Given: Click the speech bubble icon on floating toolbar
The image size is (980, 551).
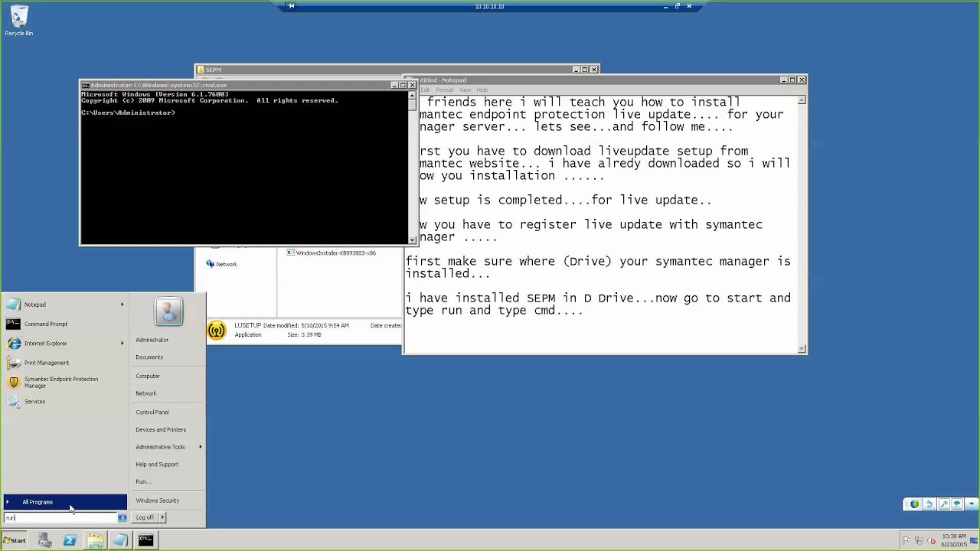Looking at the screenshot, I should tap(957, 504).
